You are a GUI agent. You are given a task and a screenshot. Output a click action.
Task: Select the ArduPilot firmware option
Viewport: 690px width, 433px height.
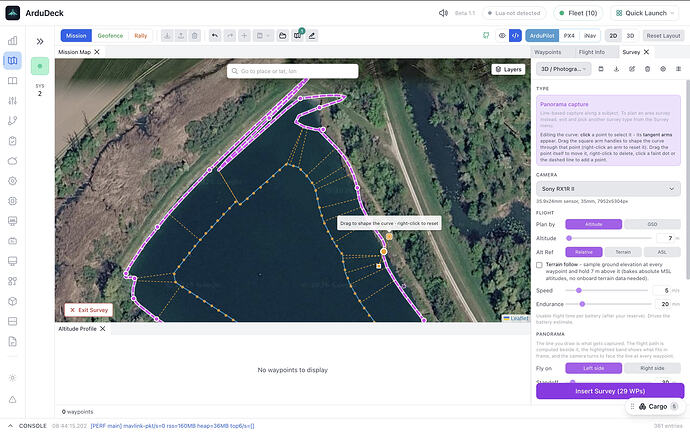coord(542,36)
